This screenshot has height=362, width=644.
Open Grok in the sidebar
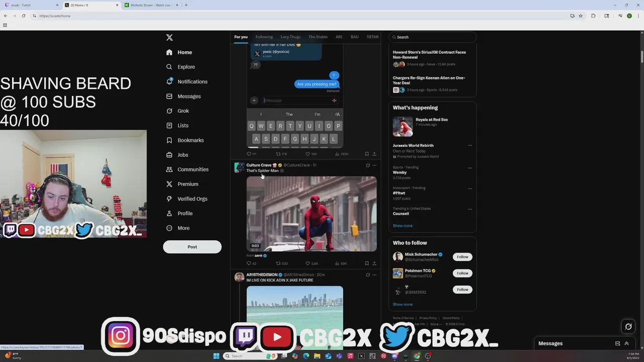(x=177, y=111)
